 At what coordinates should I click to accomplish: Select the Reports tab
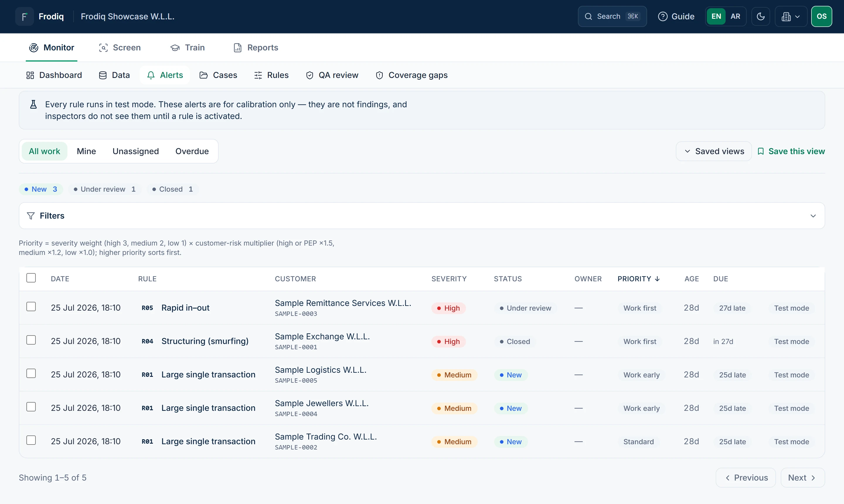[256, 47]
